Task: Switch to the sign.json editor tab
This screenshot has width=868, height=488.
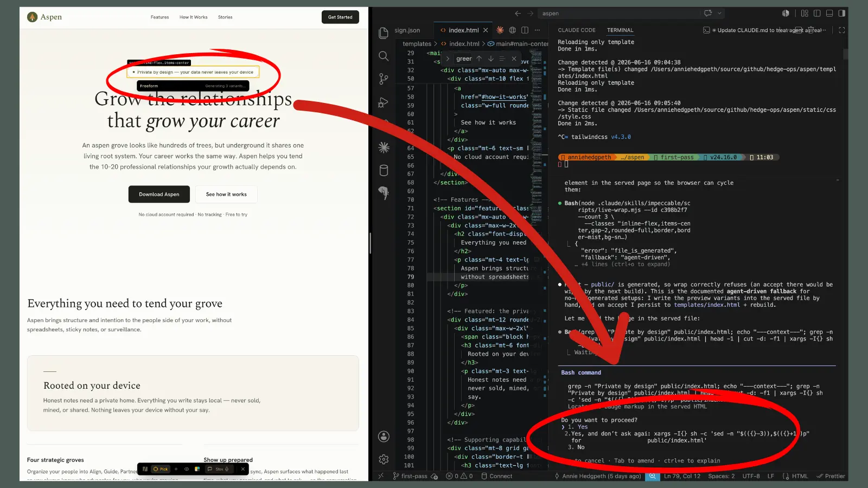Action: coord(407,30)
